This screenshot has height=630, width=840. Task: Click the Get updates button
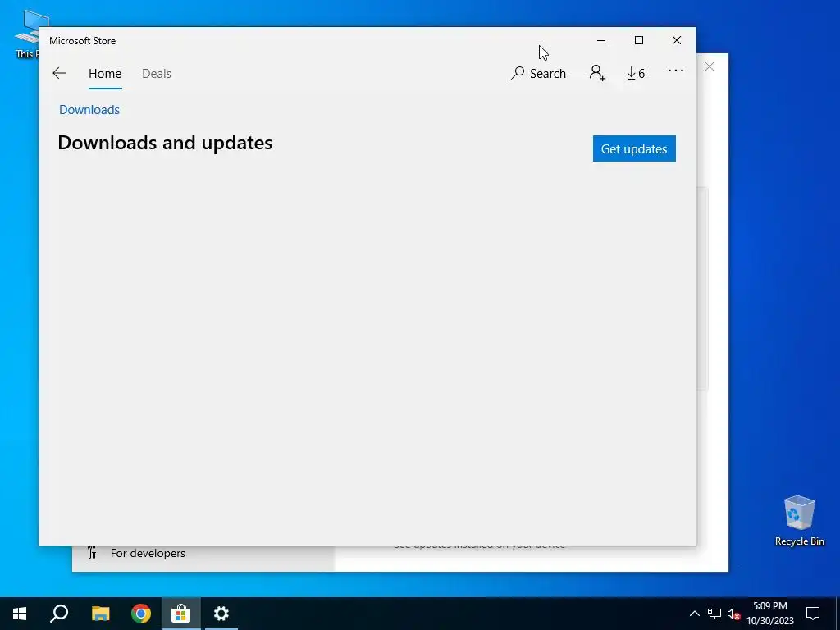click(x=634, y=148)
